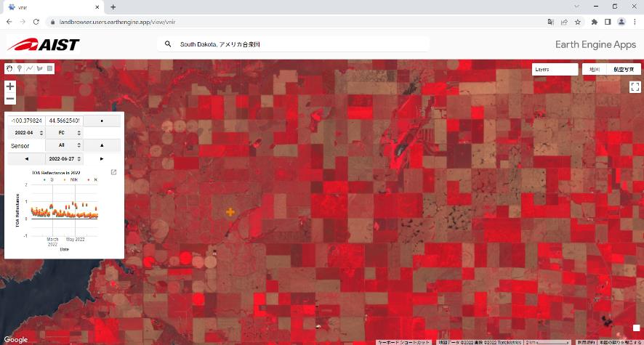Zoom in on the map

10,86
